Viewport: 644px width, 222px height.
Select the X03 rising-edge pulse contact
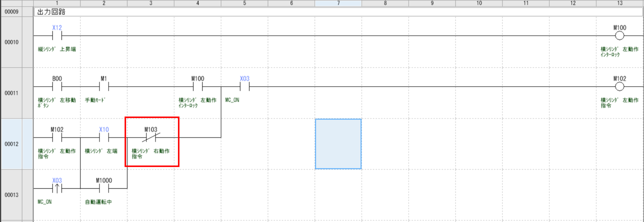[57, 188]
